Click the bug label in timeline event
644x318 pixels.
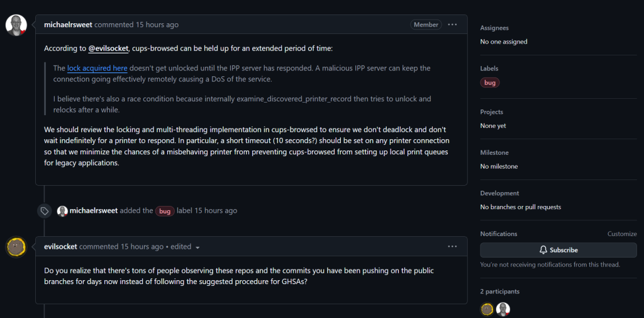point(165,211)
